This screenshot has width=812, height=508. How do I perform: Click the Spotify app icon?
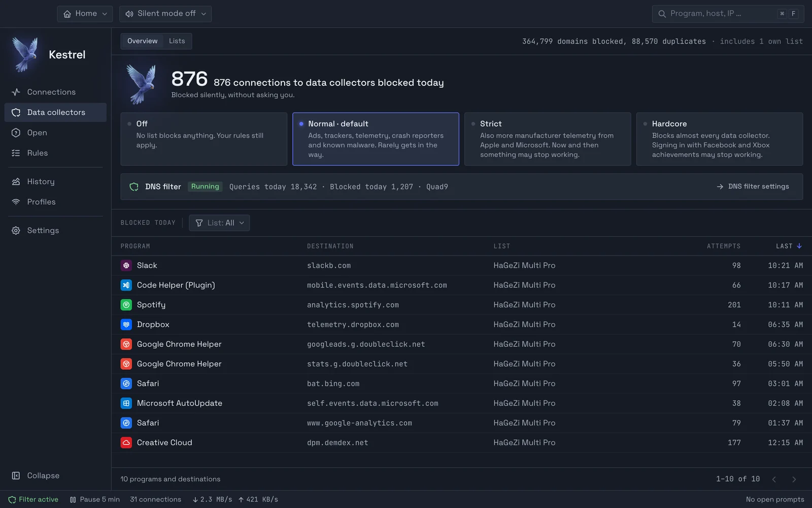pyautogui.click(x=126, y=305)
